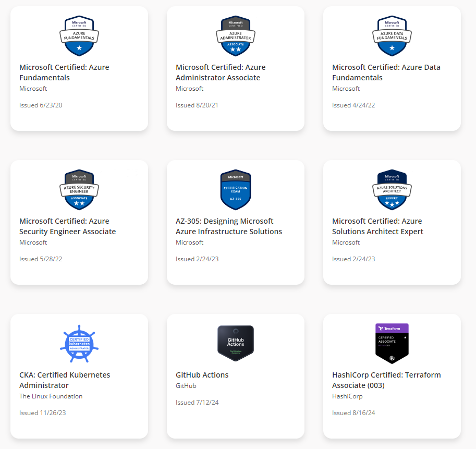Click the Azure Fundamentals badge icon

pyautogui.click(x=79, y=36)
